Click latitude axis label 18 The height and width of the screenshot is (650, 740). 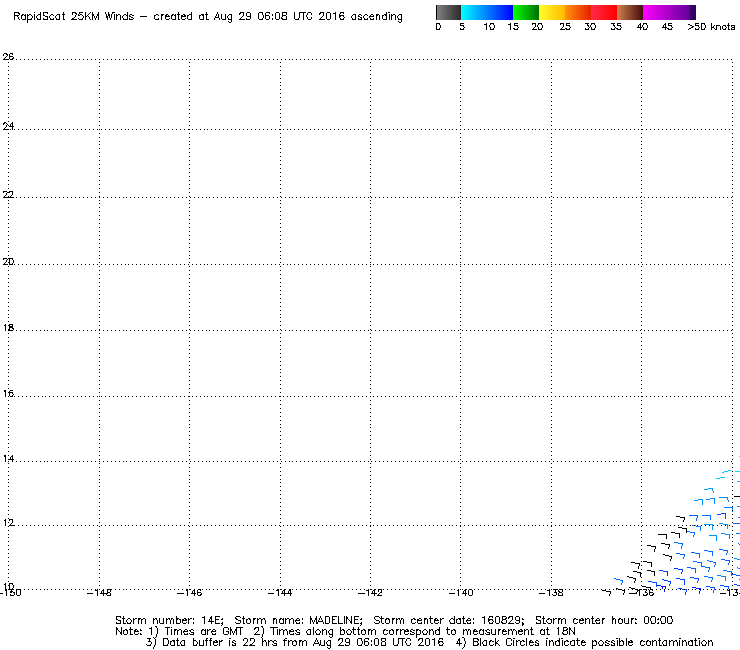[x=8, y=328]
